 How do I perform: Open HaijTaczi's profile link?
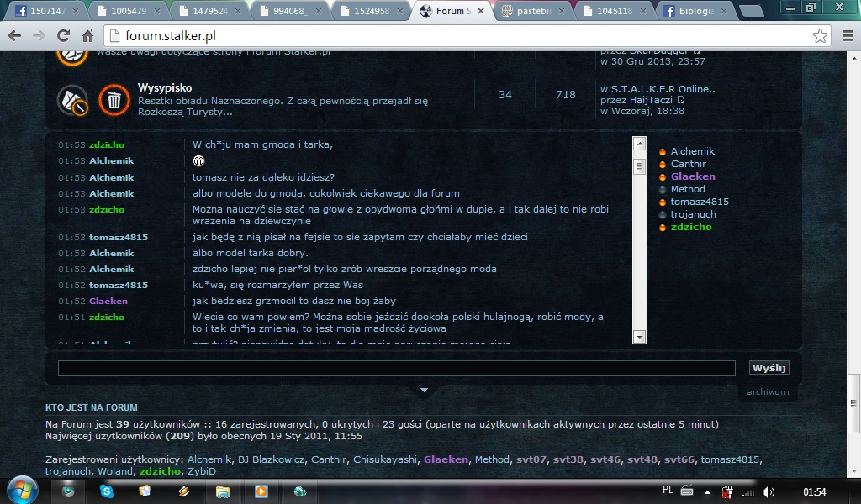[652, 100]
